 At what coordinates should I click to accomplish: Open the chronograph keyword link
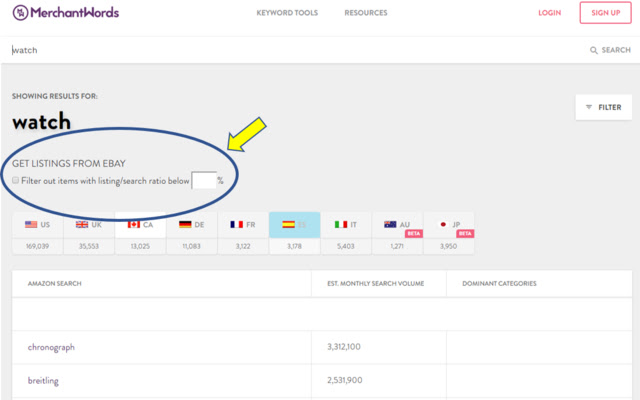(51, 347)
